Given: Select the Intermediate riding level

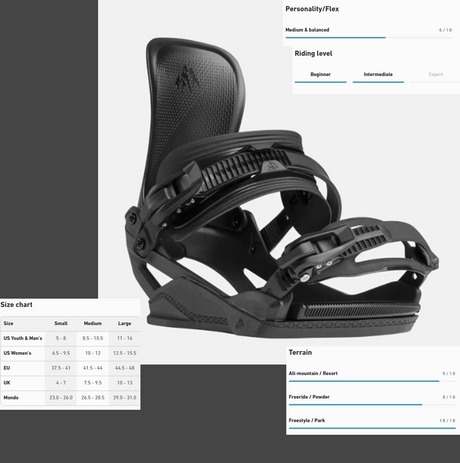Looking at the screenshot, I should tap(378, 74).
